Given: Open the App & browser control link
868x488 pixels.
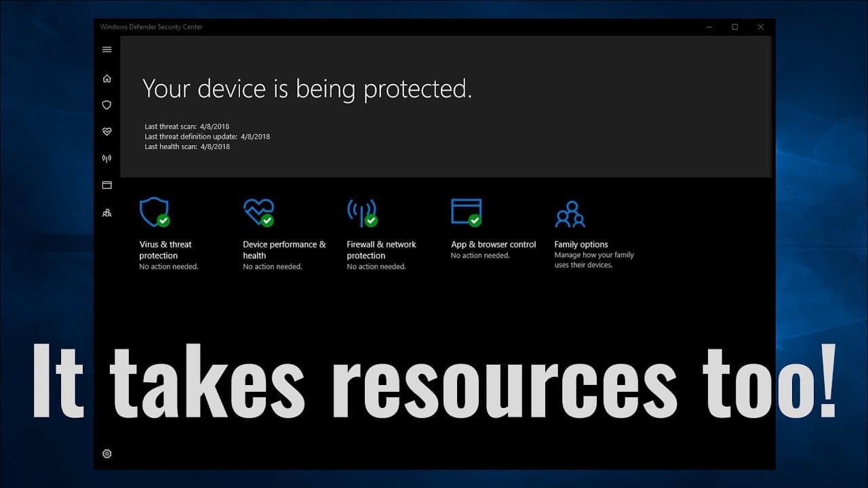Looking at the screenshot, I should click(x=494, y=245).
